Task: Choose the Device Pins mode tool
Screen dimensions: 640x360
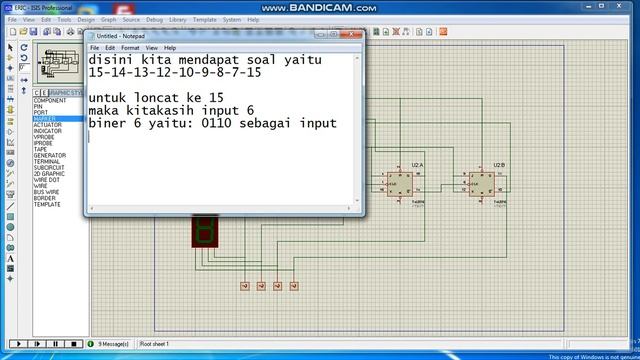Action: coord(10,132)
